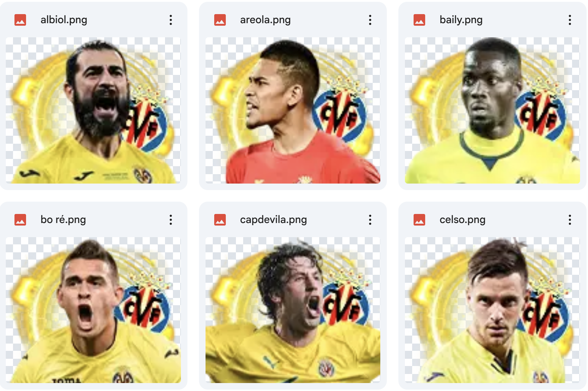Open more actions menu for areola.png

pos(370,20)
